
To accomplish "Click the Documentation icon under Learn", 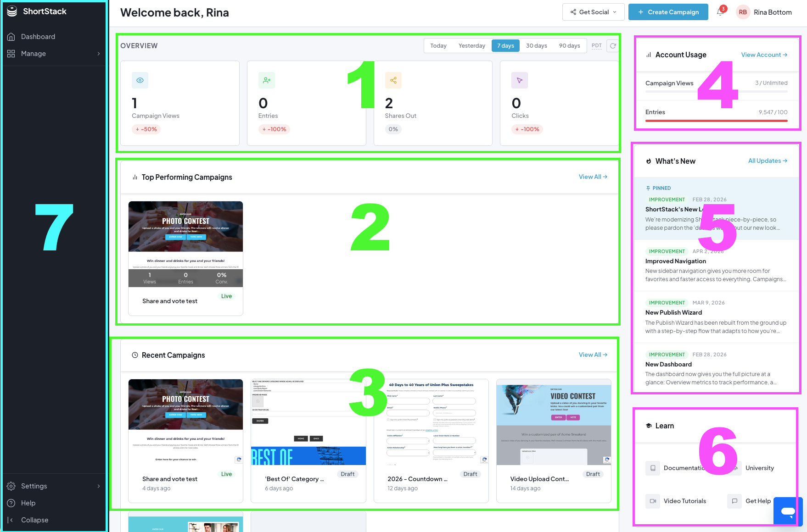I will click(x=652, y=468).
